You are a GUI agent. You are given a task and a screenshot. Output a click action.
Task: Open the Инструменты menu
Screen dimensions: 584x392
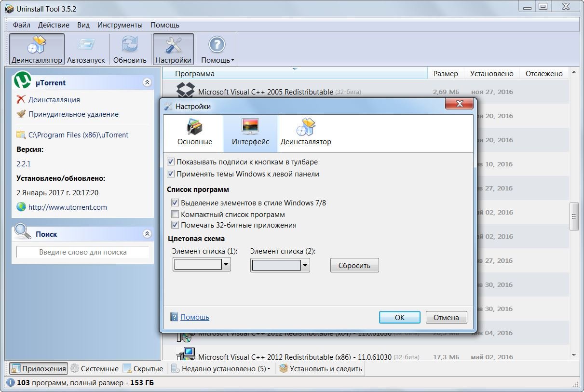click(120, 25)
